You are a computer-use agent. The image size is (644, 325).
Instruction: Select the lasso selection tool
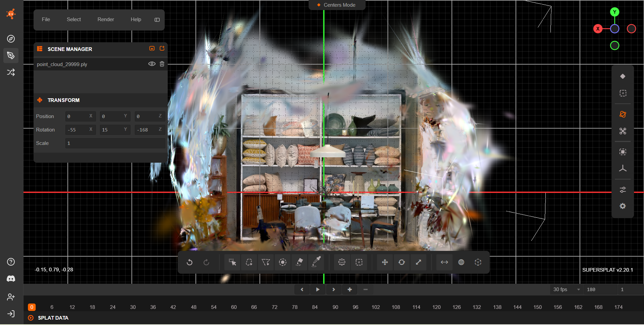249,262
